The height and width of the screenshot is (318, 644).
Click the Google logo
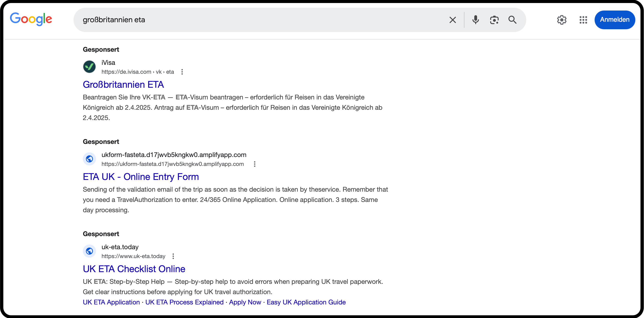pos(31,19)
